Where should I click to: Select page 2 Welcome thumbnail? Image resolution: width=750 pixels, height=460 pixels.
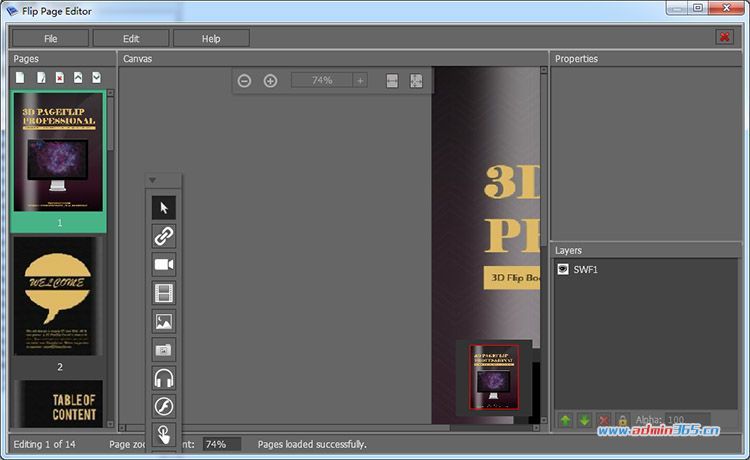(58, 296)
